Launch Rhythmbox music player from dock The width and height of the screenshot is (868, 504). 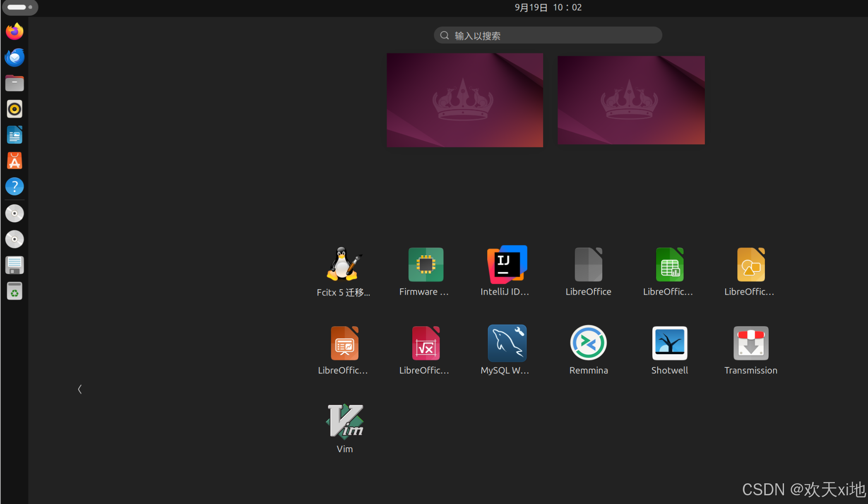14,109
